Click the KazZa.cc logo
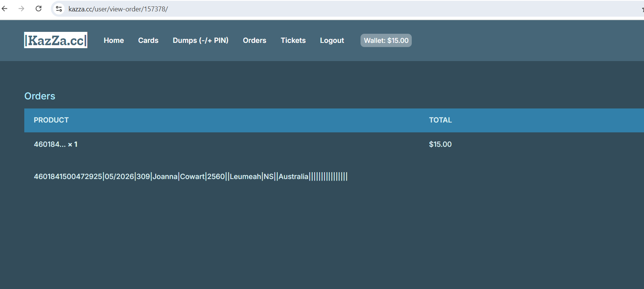 point(56,40)
